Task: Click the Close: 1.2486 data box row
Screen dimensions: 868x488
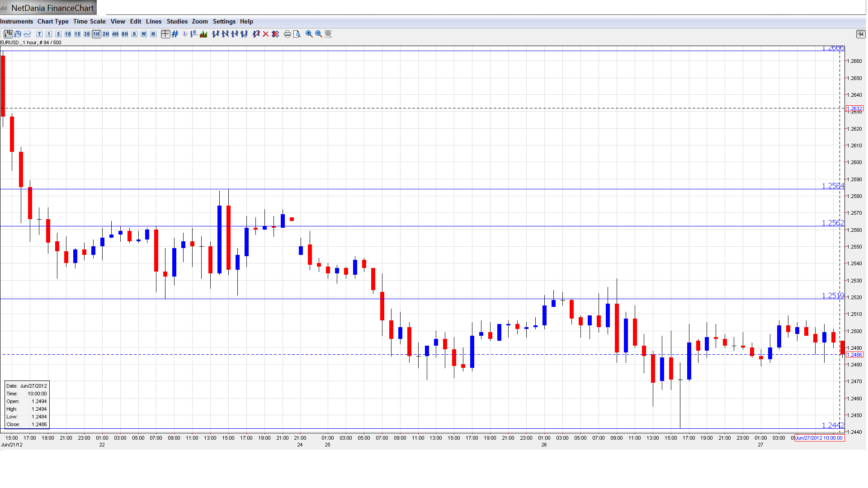Action: [27, 424]
